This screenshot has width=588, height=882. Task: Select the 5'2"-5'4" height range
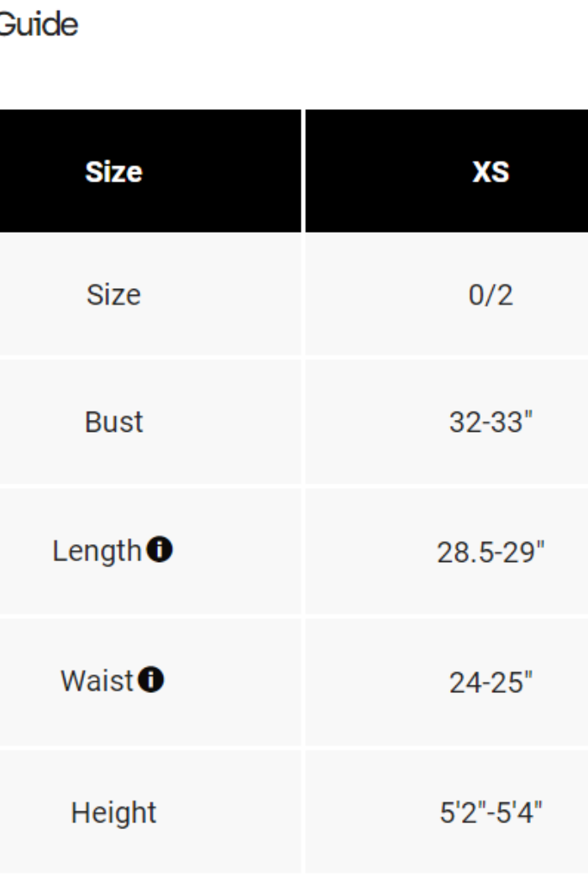[491, 812]
